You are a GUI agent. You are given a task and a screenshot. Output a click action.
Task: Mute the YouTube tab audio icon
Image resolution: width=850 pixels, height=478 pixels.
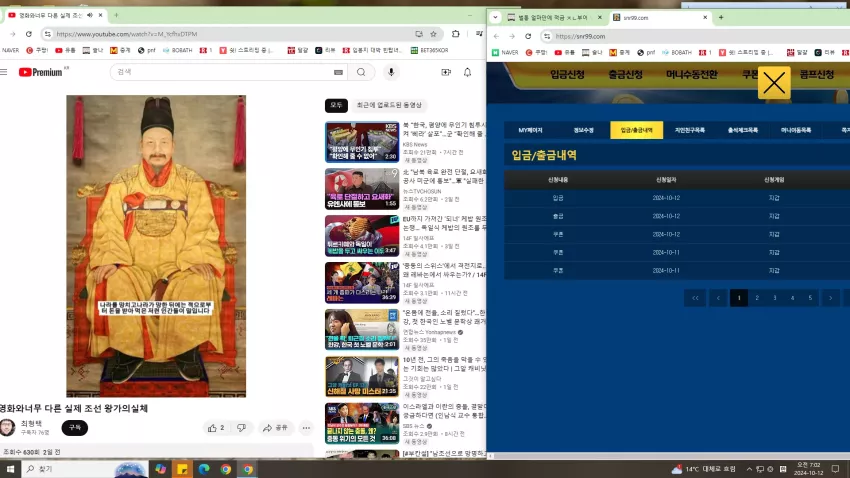click(89, 15)
